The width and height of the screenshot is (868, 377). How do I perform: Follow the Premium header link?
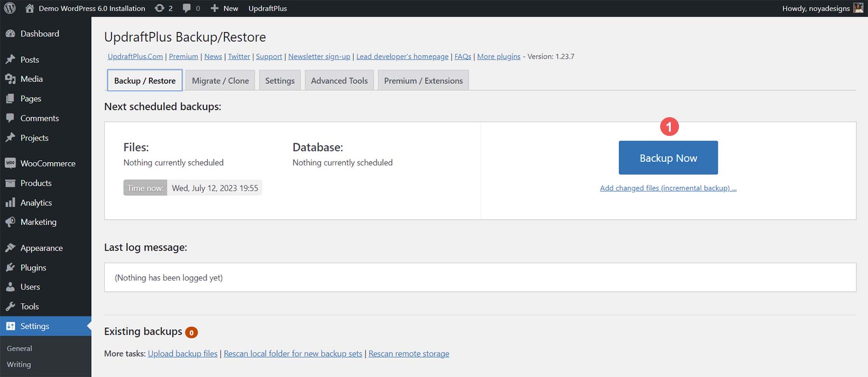coord(183,56)
